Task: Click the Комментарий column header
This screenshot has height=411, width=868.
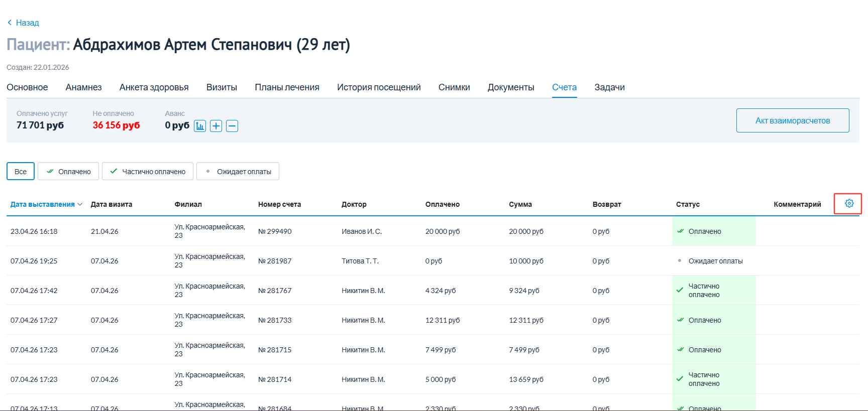Action: tap(797, 204)
